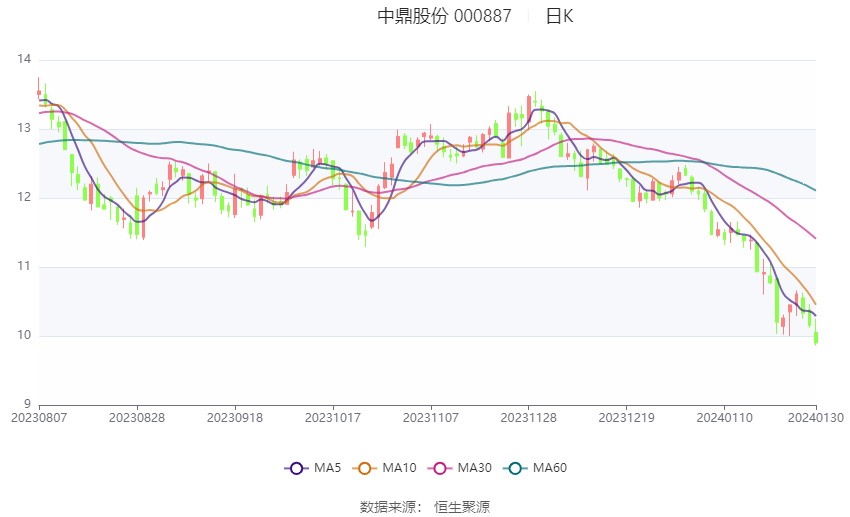Select x-axis date label 20231219

coord(626,418)
